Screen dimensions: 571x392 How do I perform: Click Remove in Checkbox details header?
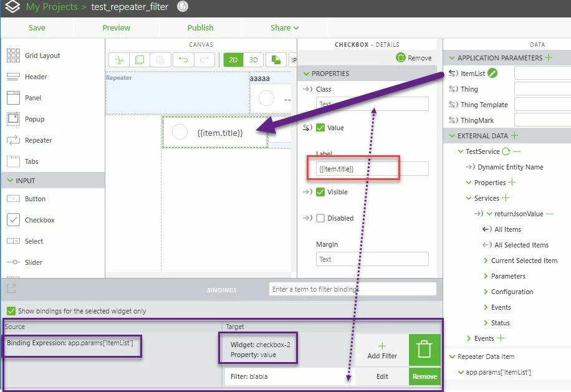pos(414,58)
